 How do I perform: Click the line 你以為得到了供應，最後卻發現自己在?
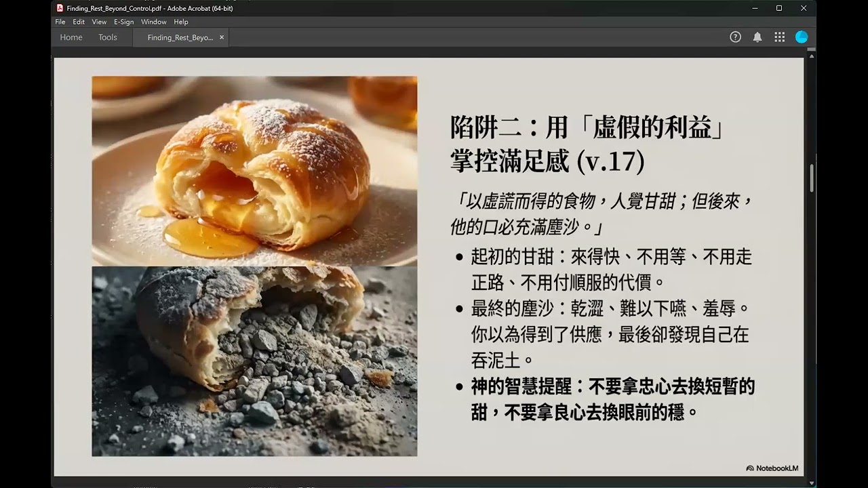pos(610,334)
